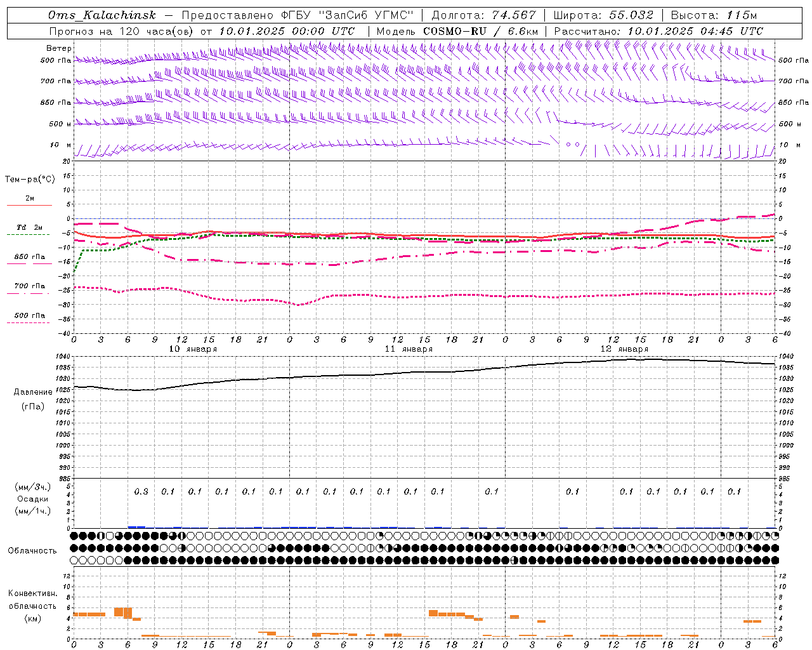The width and height of the screenshot is (812, 650).
Task: Click the 'Тем-ра(°C)' temperature panel label
Action: click(30, 180)
